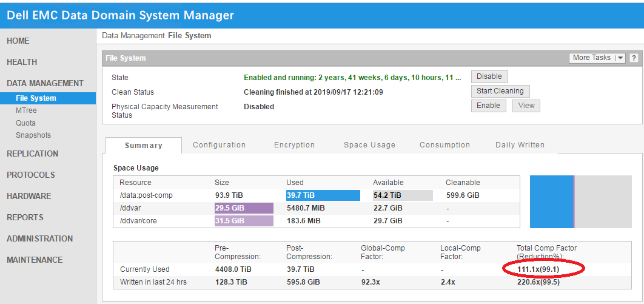Switch to the Summary tab
This screenshot has width=644, height=304.
[143, 146]
